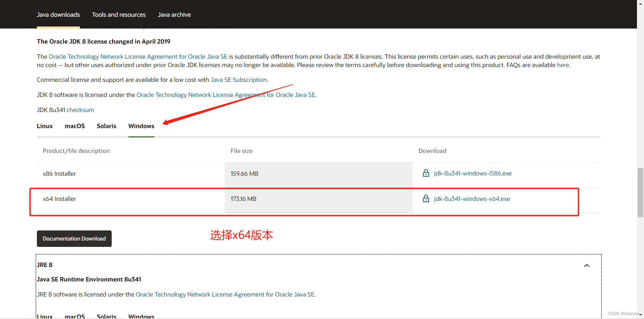Select the macOS tab for JDK 8u341

click(x=75, y=126)
